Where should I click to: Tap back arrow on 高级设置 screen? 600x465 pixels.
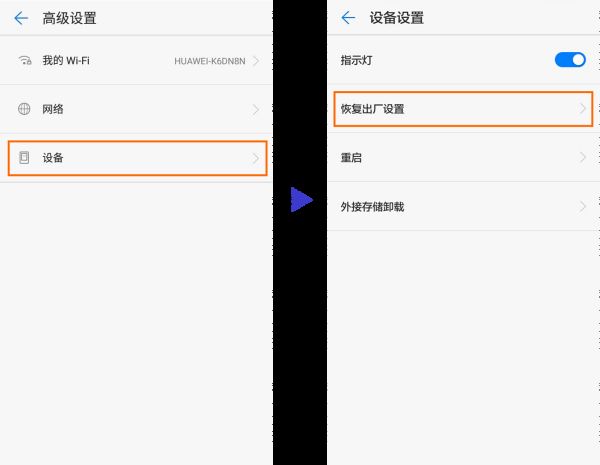21,18
